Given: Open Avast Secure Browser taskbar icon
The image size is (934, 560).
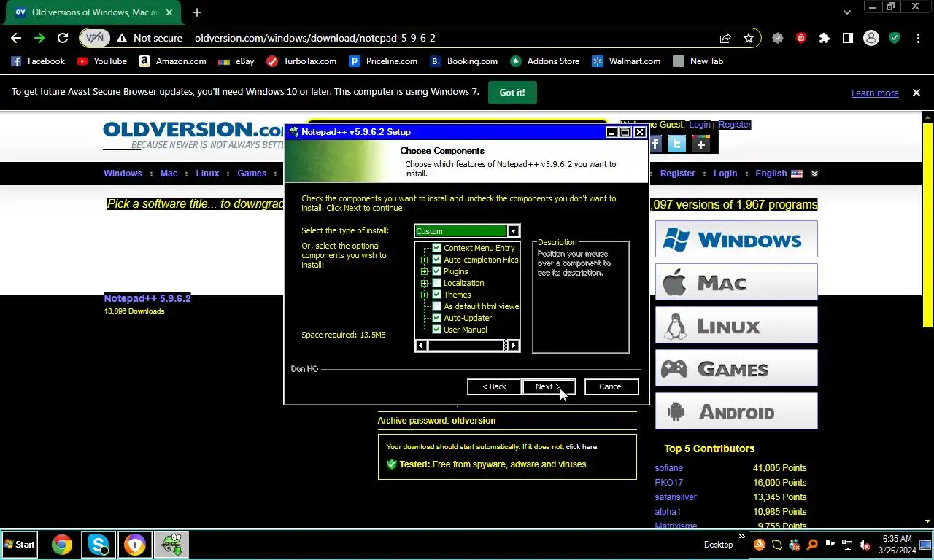Looking at the screenshot, I should click(135, 545).
